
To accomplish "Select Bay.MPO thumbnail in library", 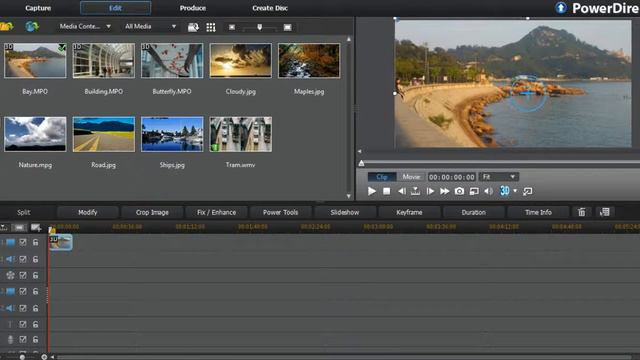I will click(x=35, y=60).
